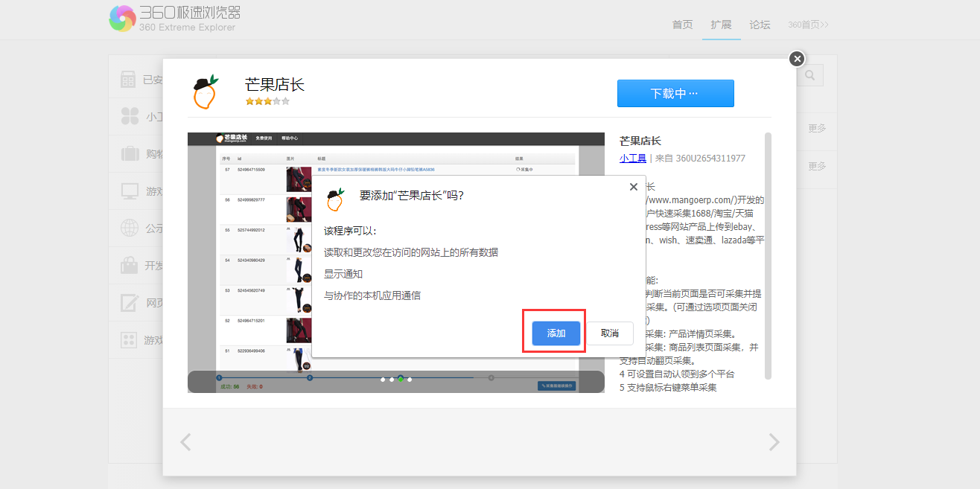Viewport: 980px width, 489px height.
Task: Click 来自 360U2654311977 author text
Action: [700, 159]
